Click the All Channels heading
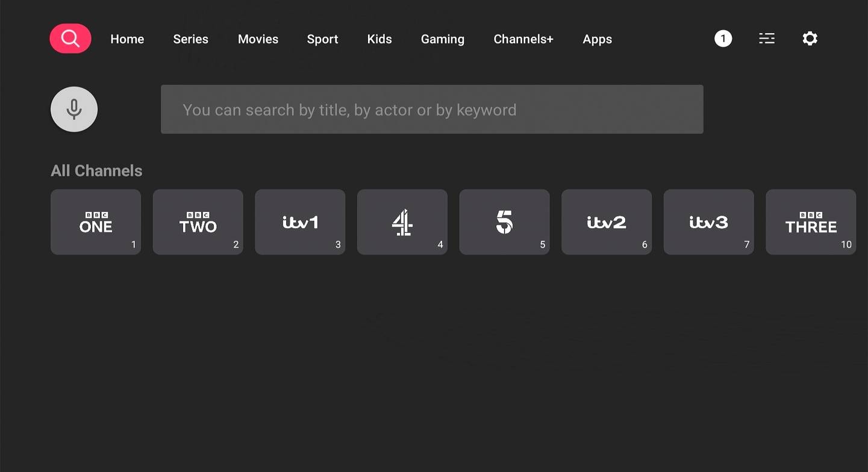Image resolution: width=868 pixels, height=472 pixels. pos(96,171)
